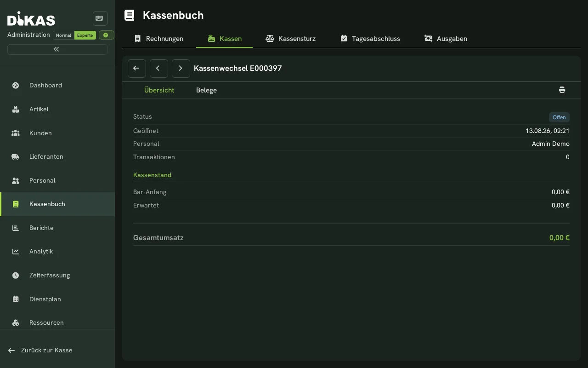Image resolution: width=588 pixels, height=368 pixels.
Task: Click the Kassenstand section heading
Action: pyautogui.click(x=152, y=175)
